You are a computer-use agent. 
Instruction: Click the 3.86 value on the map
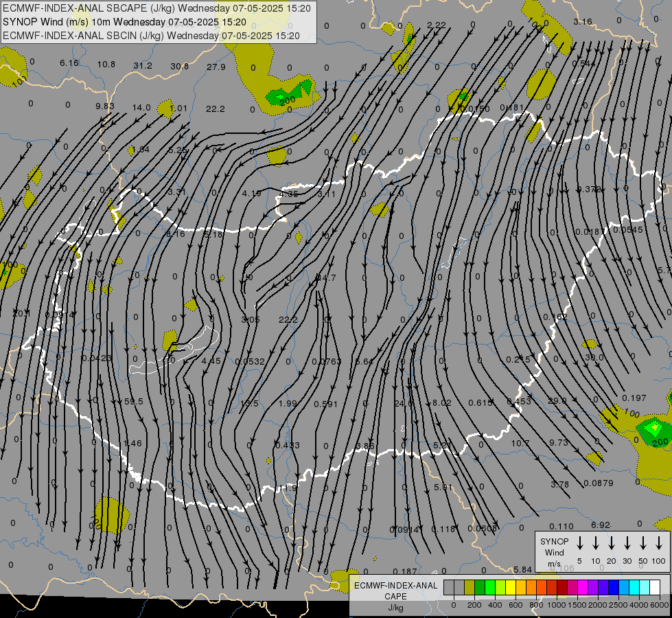point(366,446)
